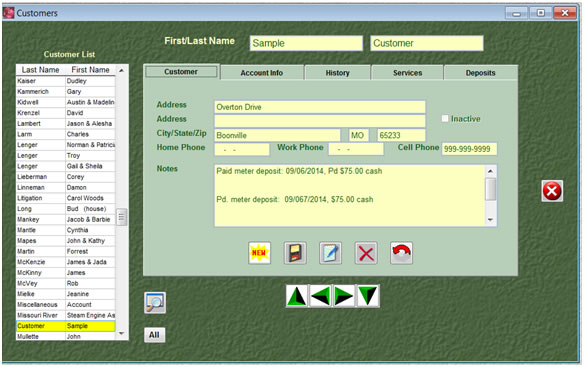Select the Mullette John row
Viewport: 584px width, 367px height.
pyautogui.click(x=66, y=336)
